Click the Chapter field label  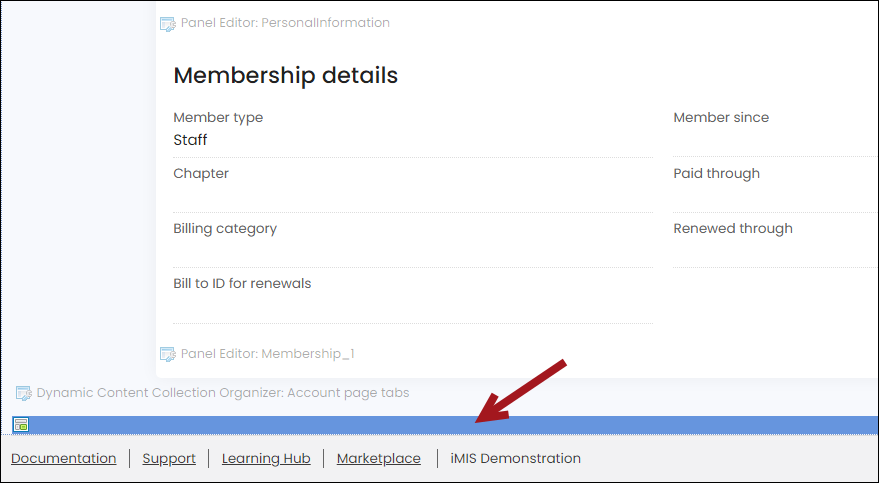coord(201,174)
